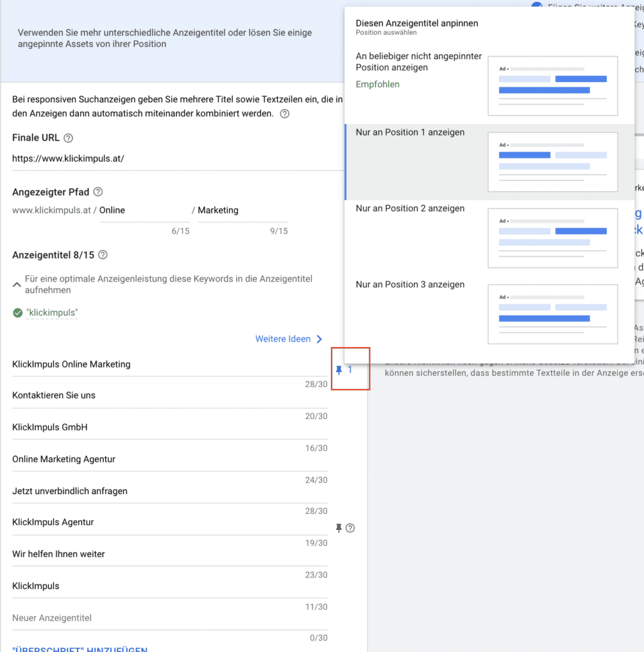
Task: Collapse the keyword suggestions section chevron
Action: pos(17,285)
